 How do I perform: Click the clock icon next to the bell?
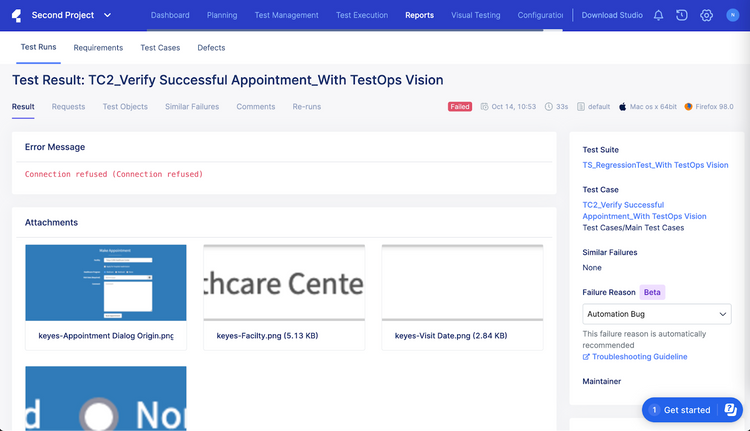click(682, 16)
